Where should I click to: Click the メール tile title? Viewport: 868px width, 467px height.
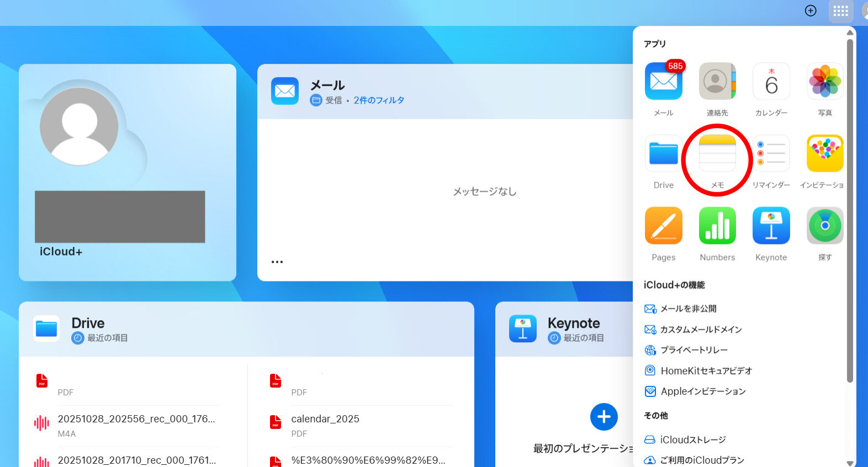pyautogui.click(x=327, y=85)
